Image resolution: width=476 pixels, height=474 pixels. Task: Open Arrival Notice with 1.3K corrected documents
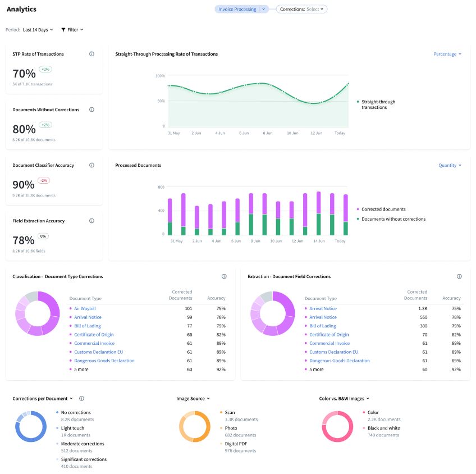[x=323, y=308]
